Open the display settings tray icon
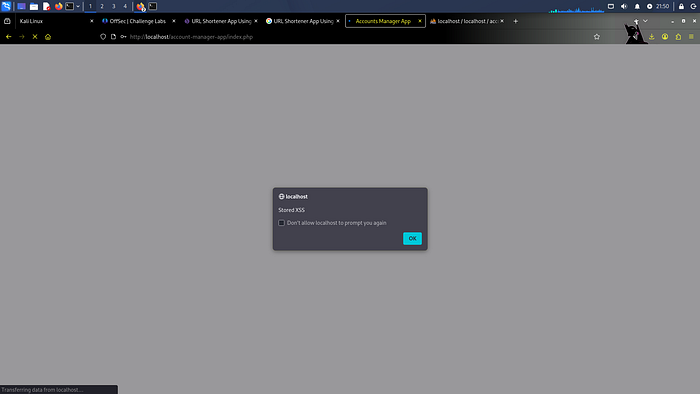This screenshot has height=394, width=700. (x=611, y=6)
